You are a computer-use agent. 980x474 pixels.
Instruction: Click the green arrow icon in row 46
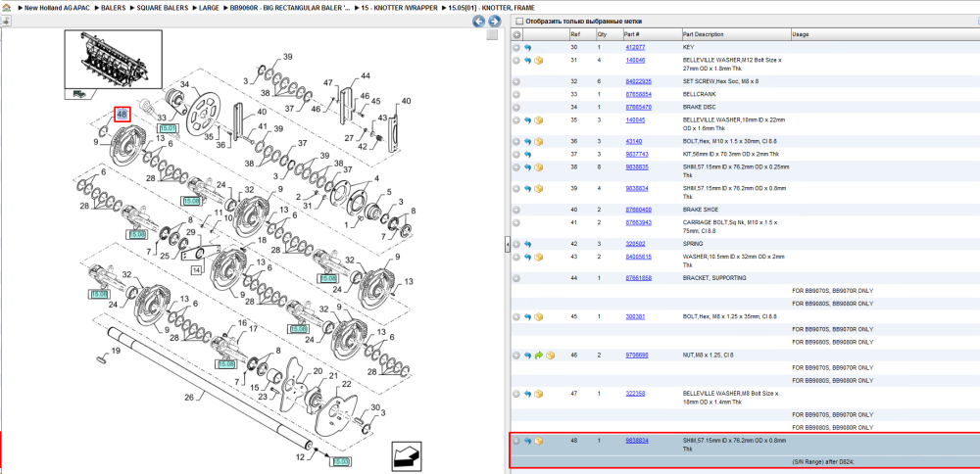(x=539, y=355)
